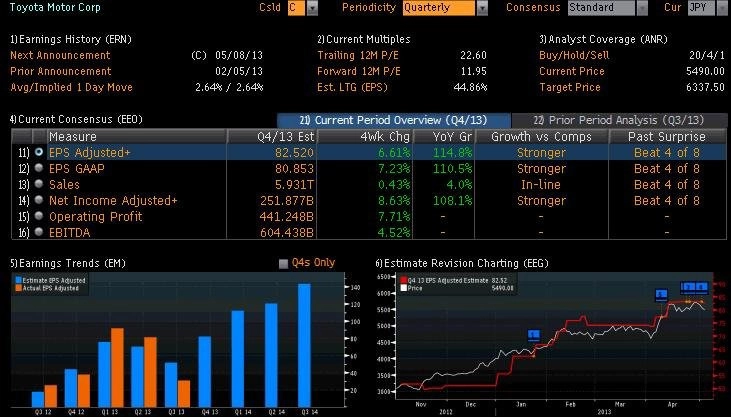Click the Csld field showing C
The height and width of the screenshot is (417, 731).
297,8
